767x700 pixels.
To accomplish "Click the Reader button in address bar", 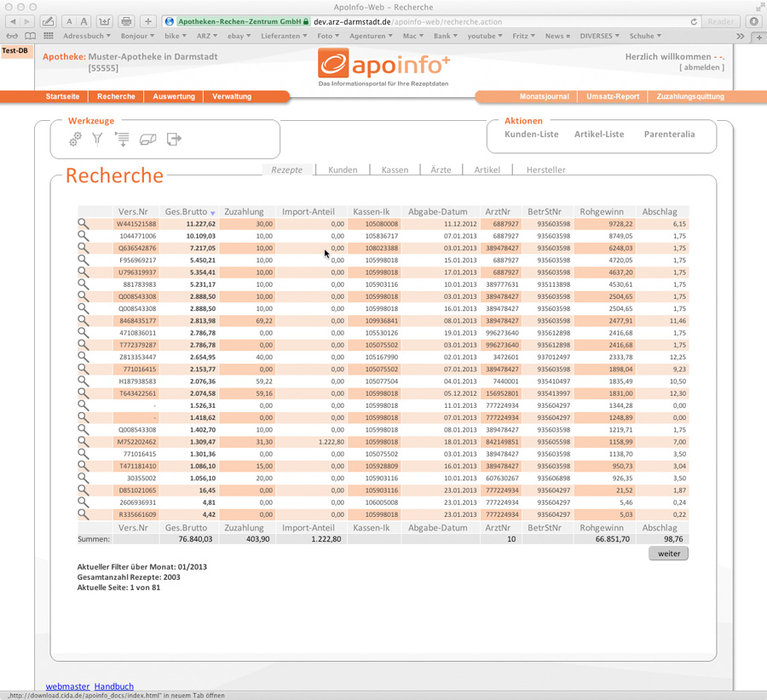I will pos(721,22).
